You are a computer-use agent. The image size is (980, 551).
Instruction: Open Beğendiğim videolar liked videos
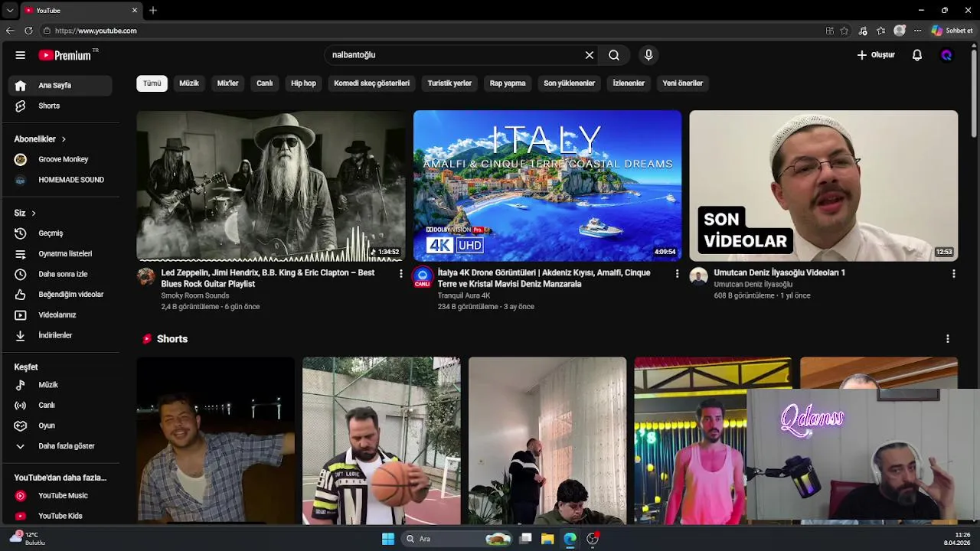coord(60,295)
